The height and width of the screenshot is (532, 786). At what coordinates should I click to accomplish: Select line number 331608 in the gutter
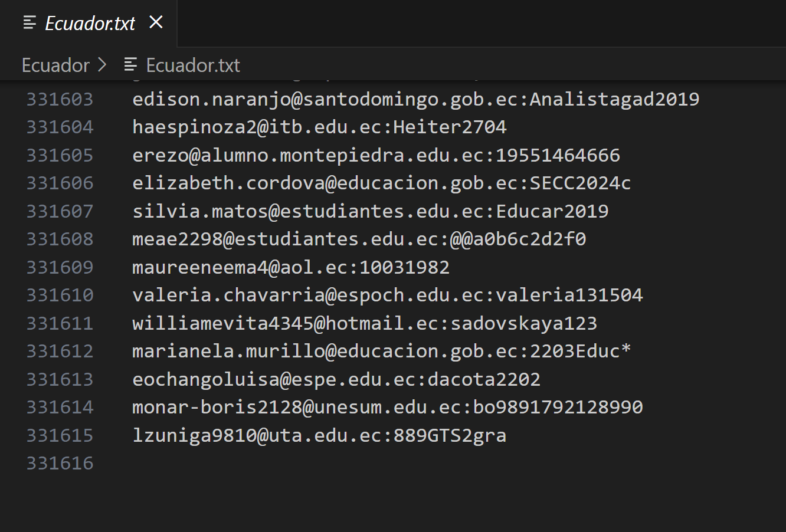(60, 239)
